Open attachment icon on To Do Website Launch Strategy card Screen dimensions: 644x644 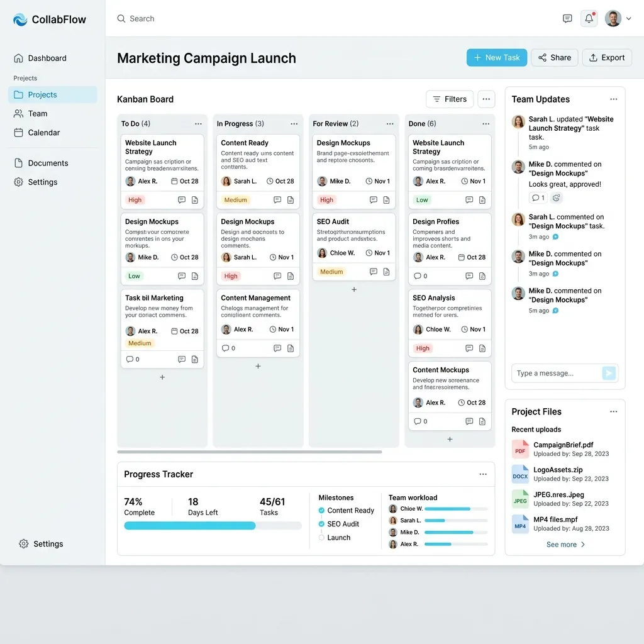(195, 199)
